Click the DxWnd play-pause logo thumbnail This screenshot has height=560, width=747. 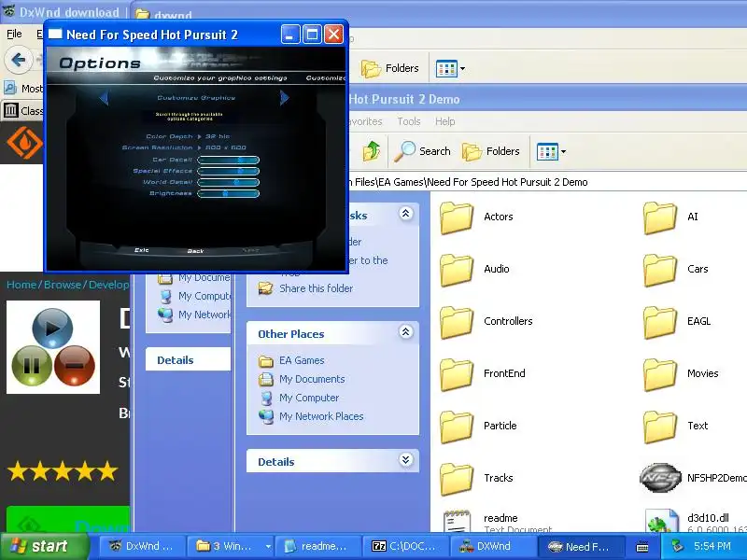click(x=53, y=347)
